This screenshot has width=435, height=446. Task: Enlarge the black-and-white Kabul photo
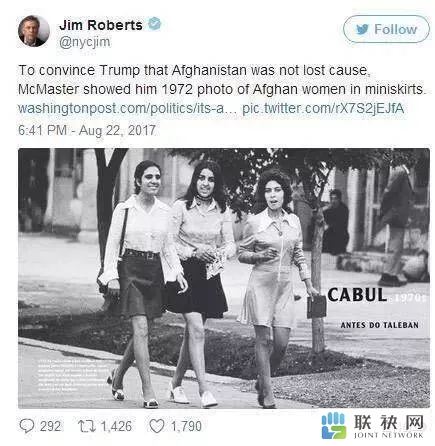[x=224, y=278]
